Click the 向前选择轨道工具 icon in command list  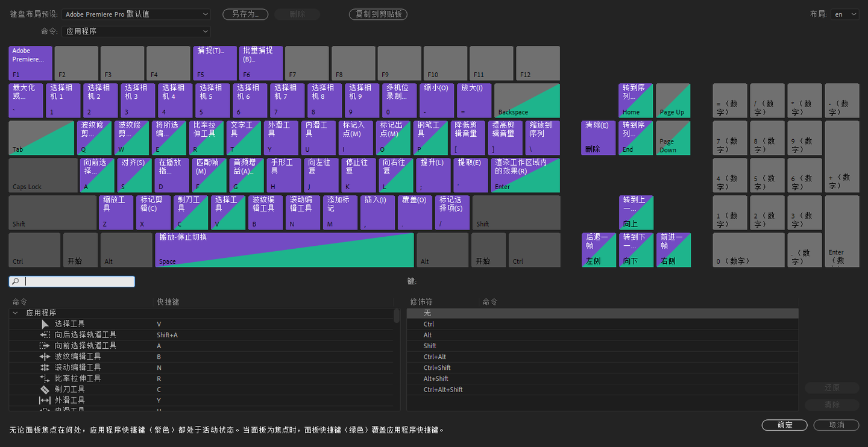[45, 346]
